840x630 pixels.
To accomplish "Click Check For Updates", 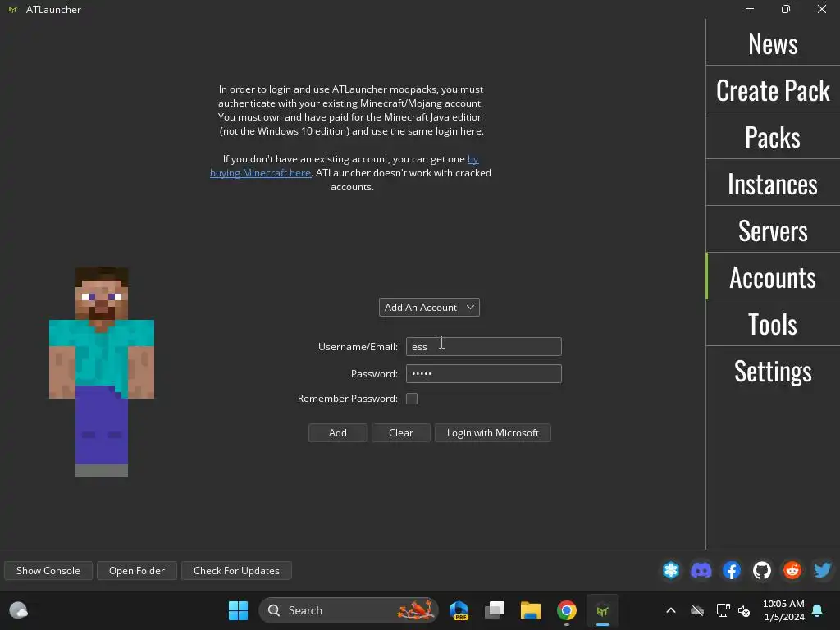I will pos(236,571).
